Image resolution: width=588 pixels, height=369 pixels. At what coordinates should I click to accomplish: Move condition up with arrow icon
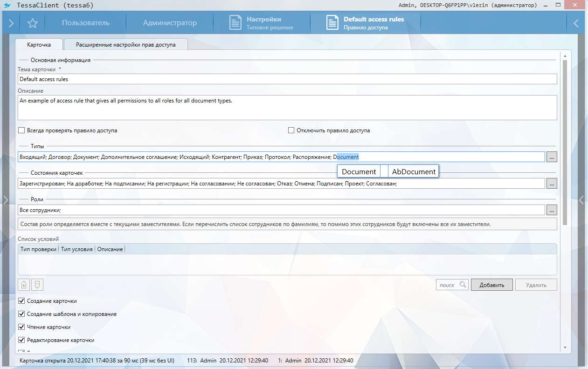coord(24,284)
